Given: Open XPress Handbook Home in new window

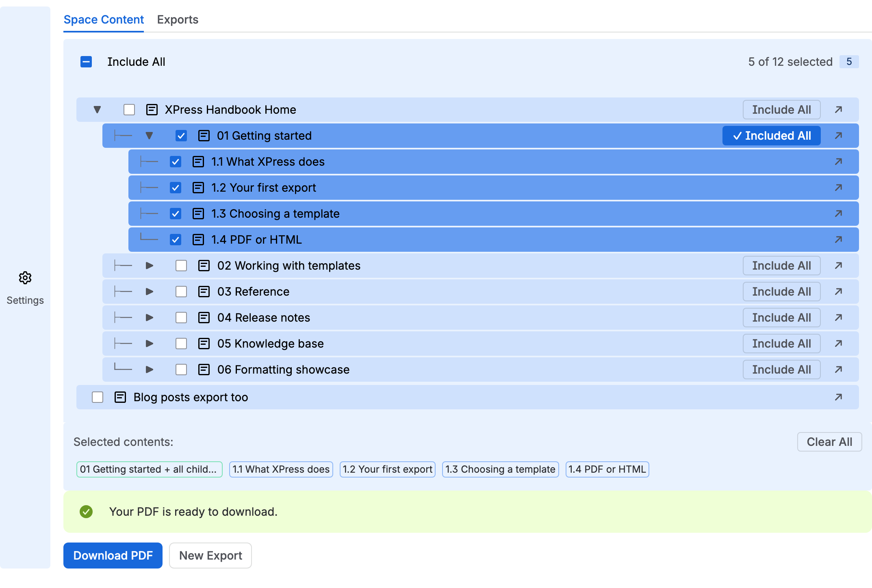Looking at the screenshot, I should coord(838,110).
